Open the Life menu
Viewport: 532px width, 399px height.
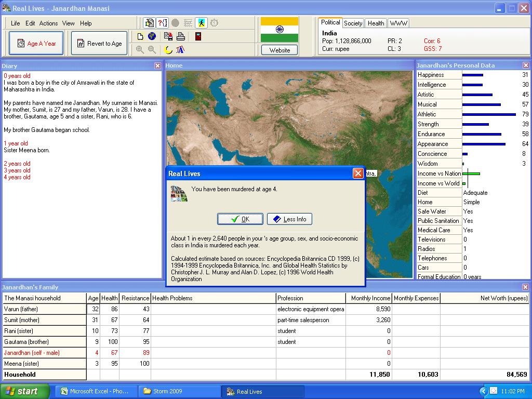[15, 23]
